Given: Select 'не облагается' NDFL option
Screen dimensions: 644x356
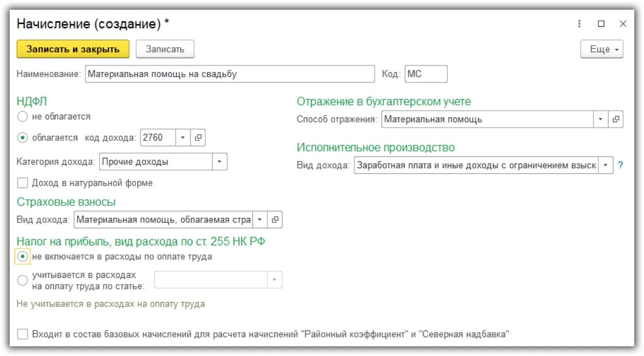Looking at the screenshot, I should click(x=22, y=117).
